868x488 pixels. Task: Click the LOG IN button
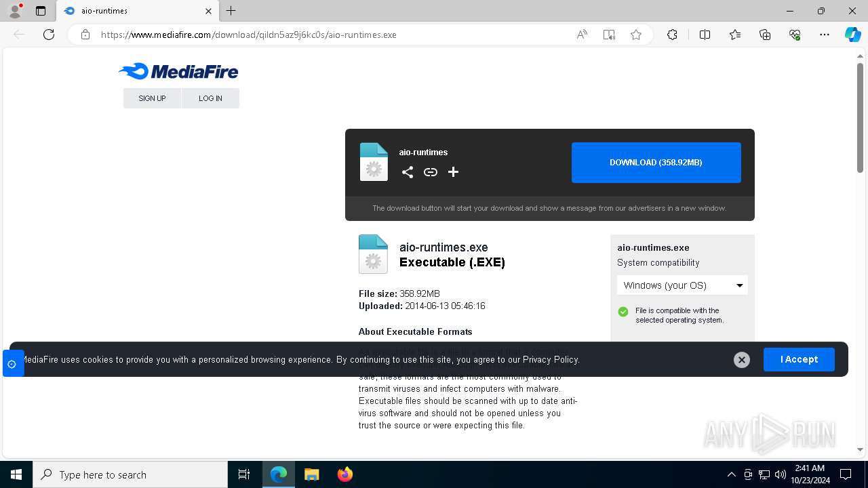pos(210,98)
